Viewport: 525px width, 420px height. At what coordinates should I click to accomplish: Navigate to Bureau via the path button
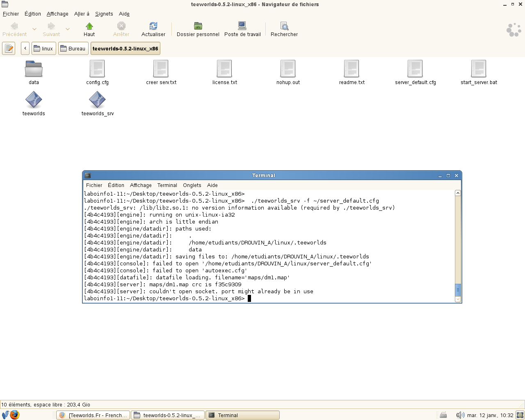(73, 48)
